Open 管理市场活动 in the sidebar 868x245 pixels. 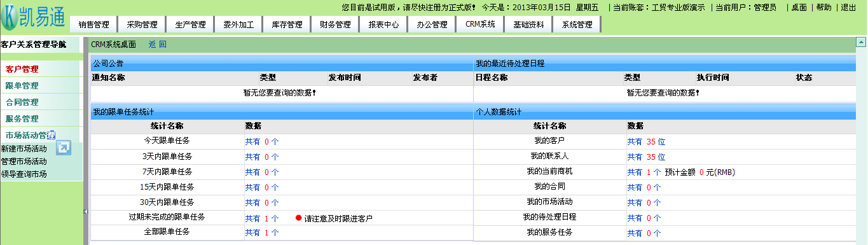[24, 161]
